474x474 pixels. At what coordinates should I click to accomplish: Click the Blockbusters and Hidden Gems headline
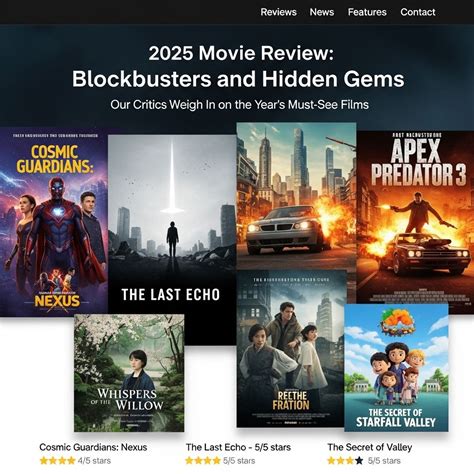[x=238, y=79]
